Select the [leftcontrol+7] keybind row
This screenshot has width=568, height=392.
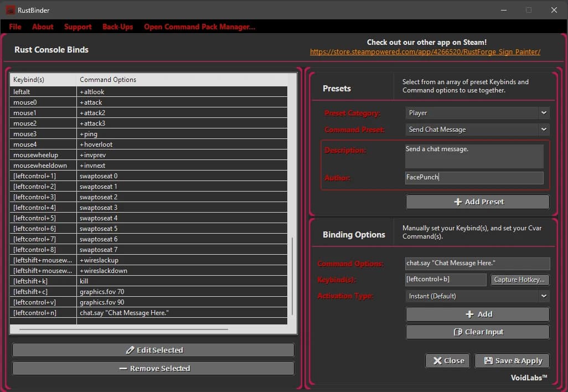point(148,239)
